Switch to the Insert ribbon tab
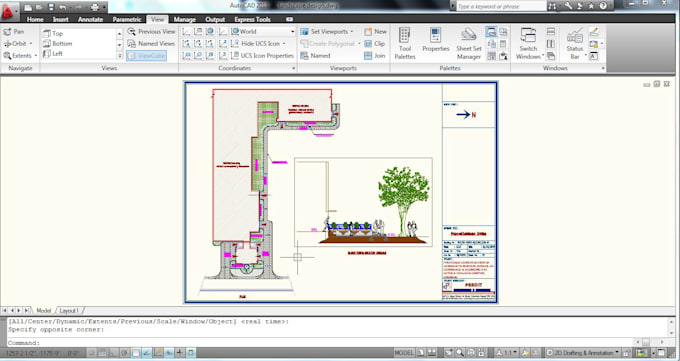 click(61, 19)
